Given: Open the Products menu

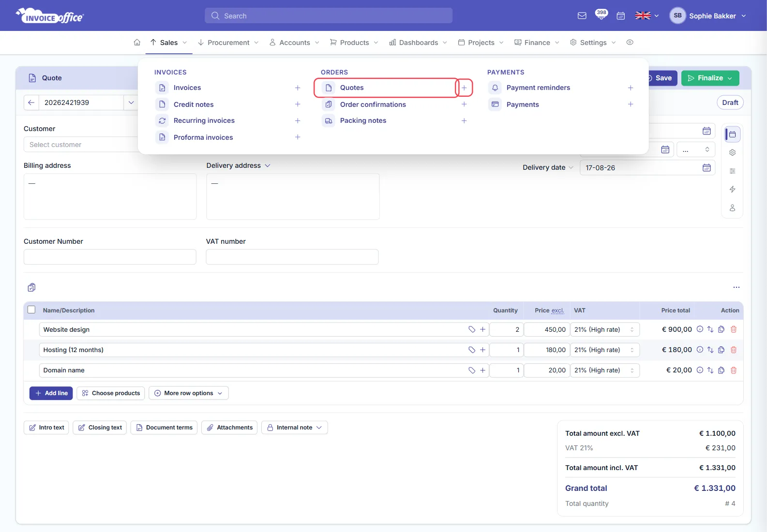Looking at the screenshot, I should pyautogui.click(x=354, y=43).
